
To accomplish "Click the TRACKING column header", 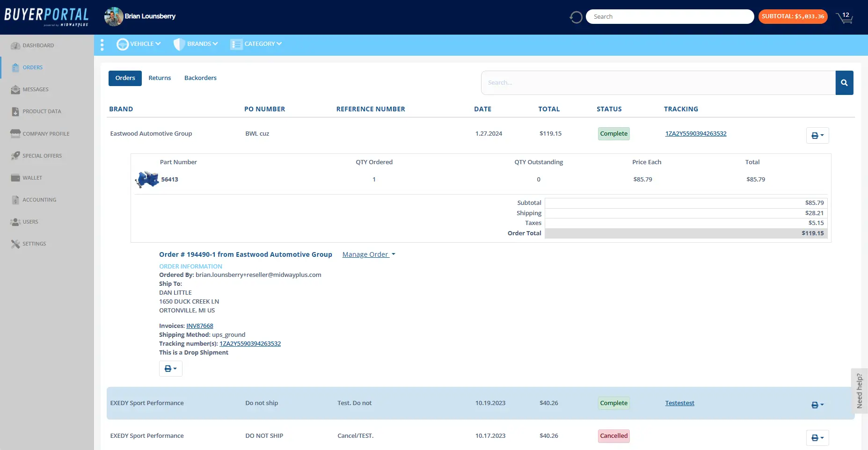I will point(681,109).
